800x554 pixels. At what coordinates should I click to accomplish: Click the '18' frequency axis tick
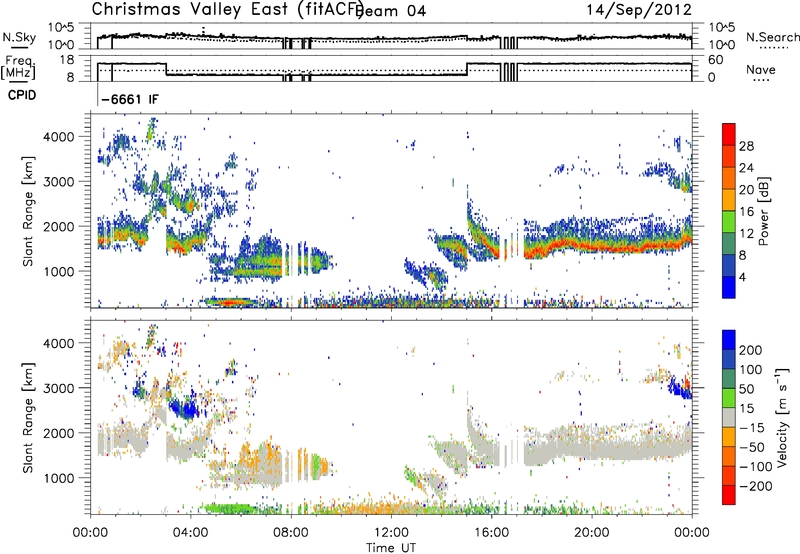(67, 60)
